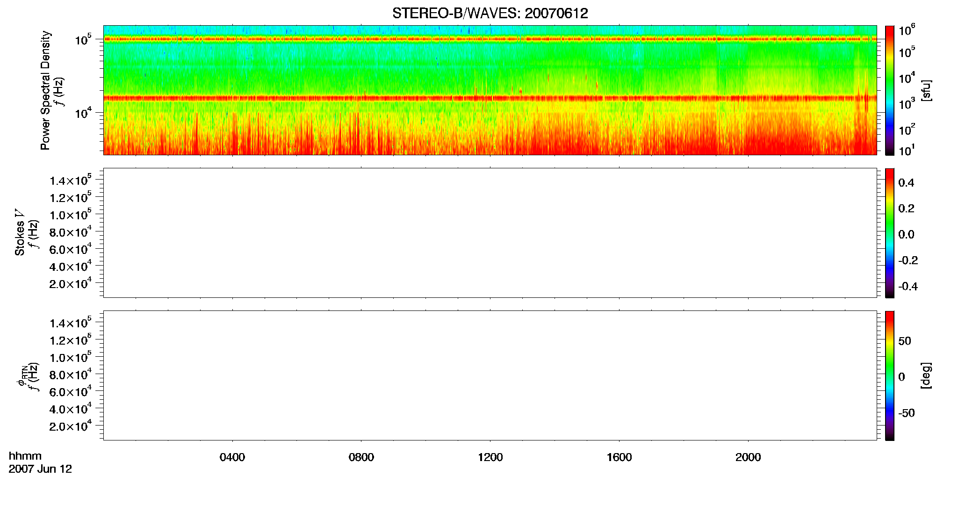Click the [sfu] unit label
Viewport: 980px width, 505px height.
[x=926, y=90]
